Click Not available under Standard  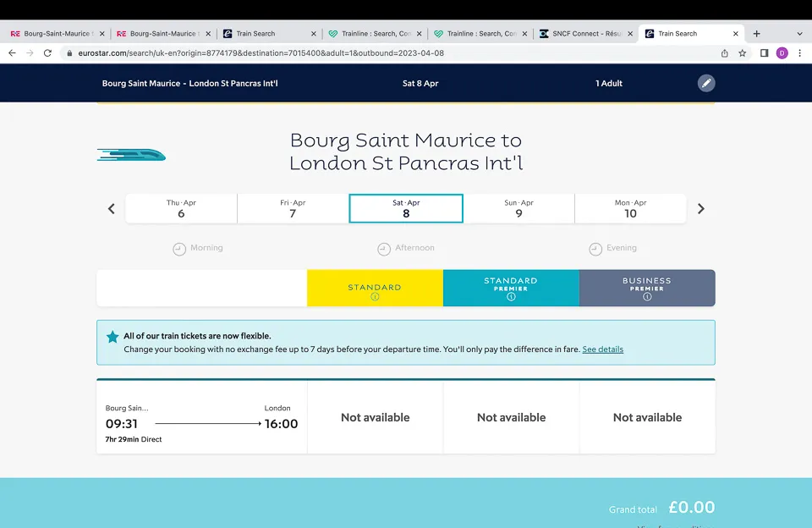pos(375,417)
